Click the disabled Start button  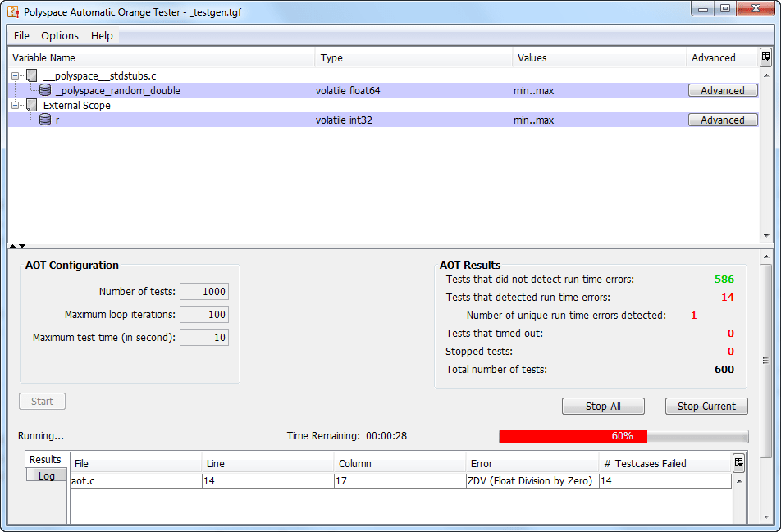pos(43,401)
